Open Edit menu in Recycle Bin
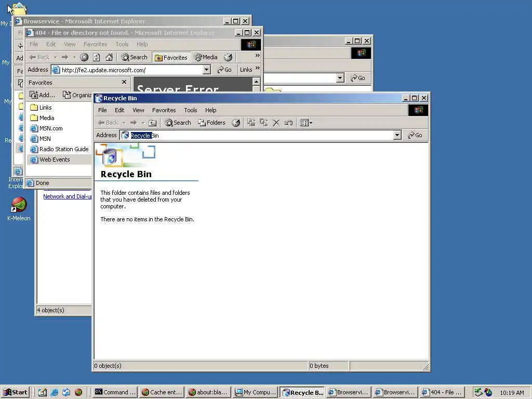 [119, 110]
